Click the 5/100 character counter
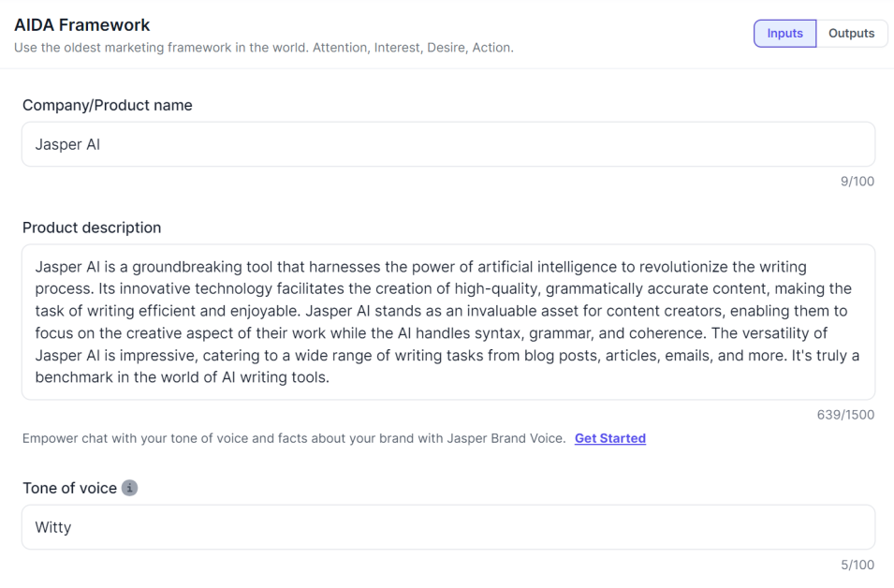Screen dimensions: 894x588 857,565
